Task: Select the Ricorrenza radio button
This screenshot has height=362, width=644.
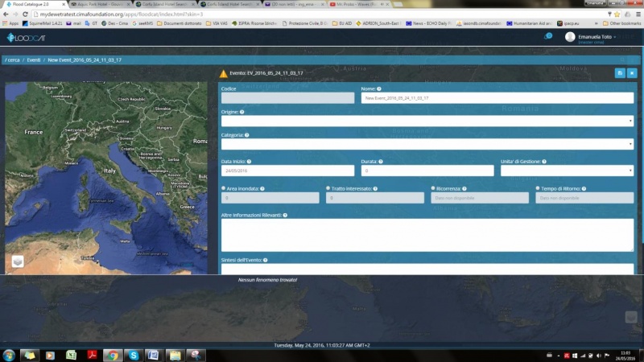Action: click(433, 188)
